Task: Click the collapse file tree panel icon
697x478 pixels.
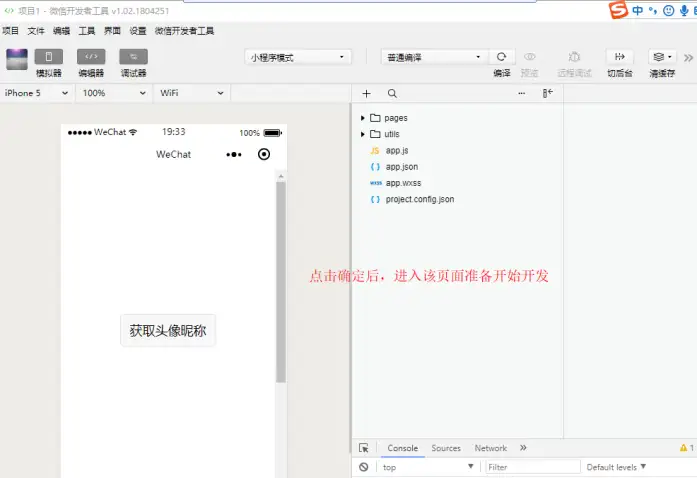Action: (x=548, y=93)
